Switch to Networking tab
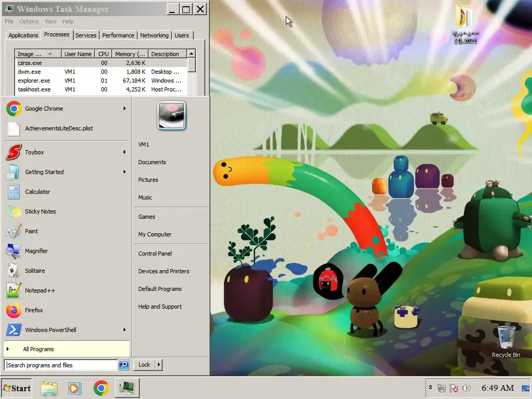Image resolution: width=532 pixels, height=399 pixels. 154,35
